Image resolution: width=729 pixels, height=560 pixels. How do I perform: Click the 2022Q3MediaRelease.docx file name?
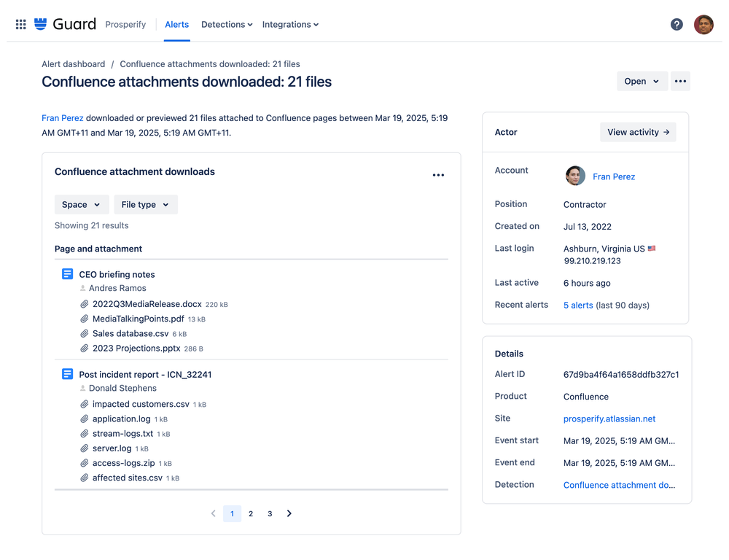(147, 304)
